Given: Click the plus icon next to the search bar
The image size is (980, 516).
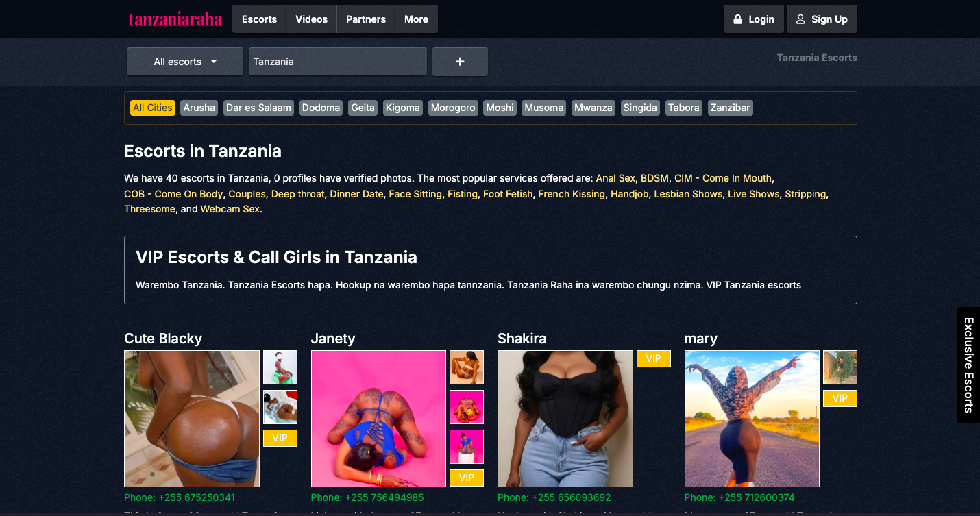Looking at the screenshot, I should [459, 61].
